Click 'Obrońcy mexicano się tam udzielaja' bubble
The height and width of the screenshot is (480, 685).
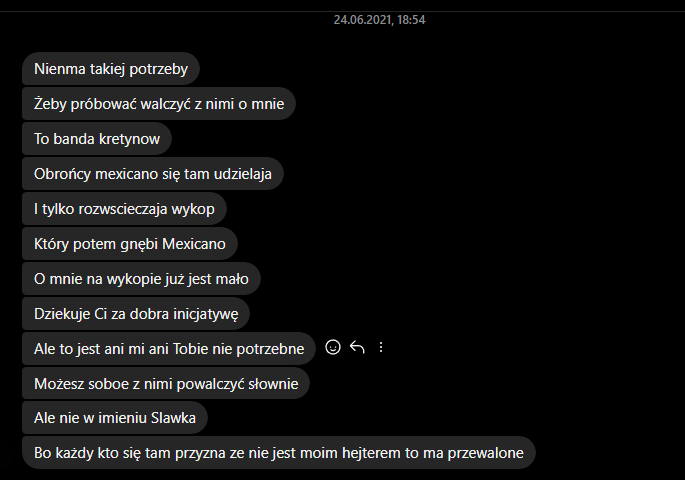click(x=153, y=174)
